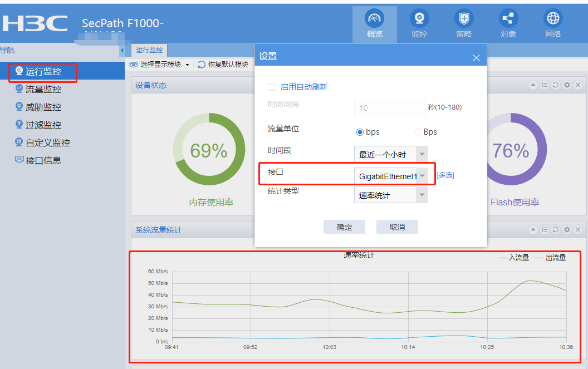Click the H3C logo
Image resolution: width=588 pixels, height=369 pixels.
point(35,23)
